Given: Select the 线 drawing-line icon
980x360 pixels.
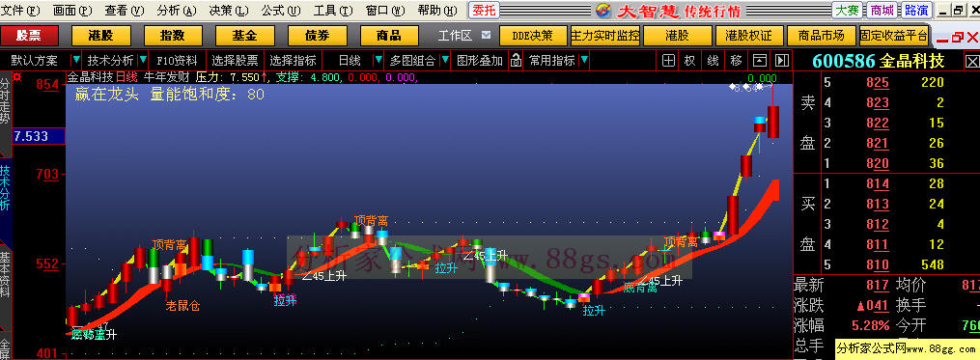Looking at the screenshot, I should (714, 61).
